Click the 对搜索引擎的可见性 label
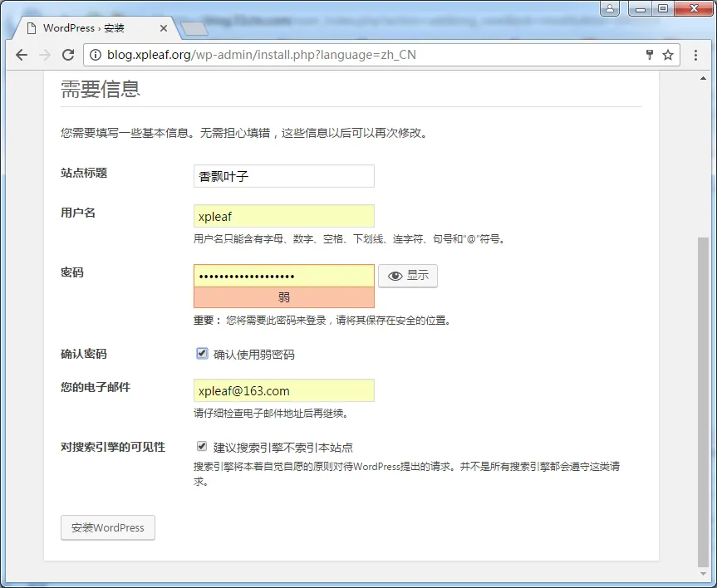This screenshot has height=588, width=717. pos(113,447)
